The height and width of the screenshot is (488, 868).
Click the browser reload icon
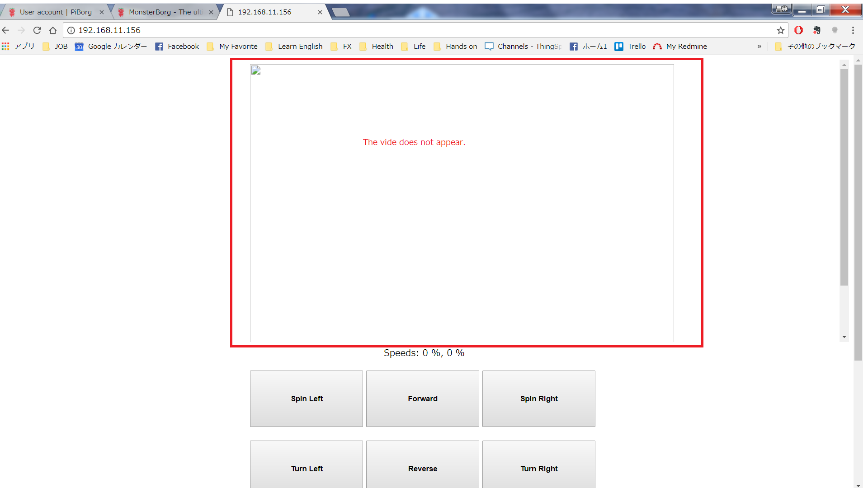(37, 30)
